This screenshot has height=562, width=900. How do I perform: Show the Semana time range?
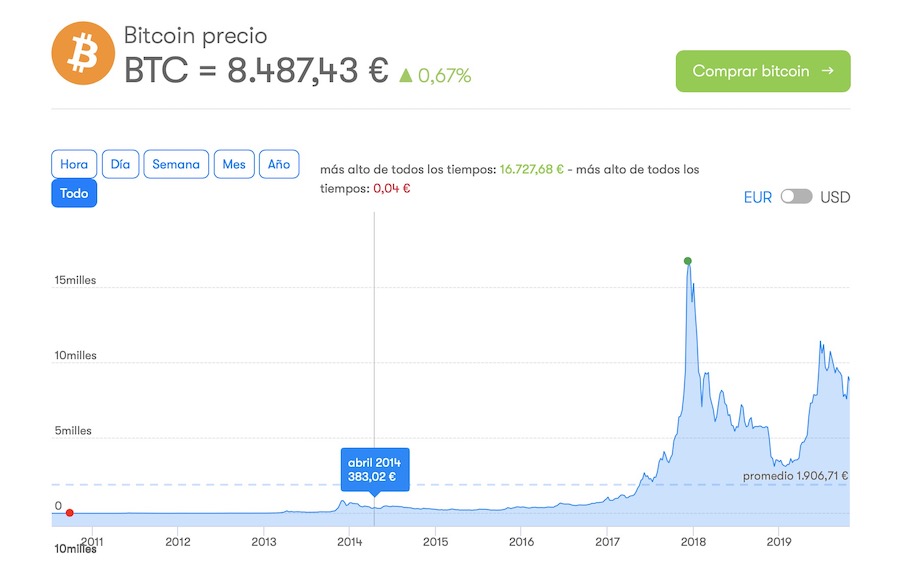176,164
